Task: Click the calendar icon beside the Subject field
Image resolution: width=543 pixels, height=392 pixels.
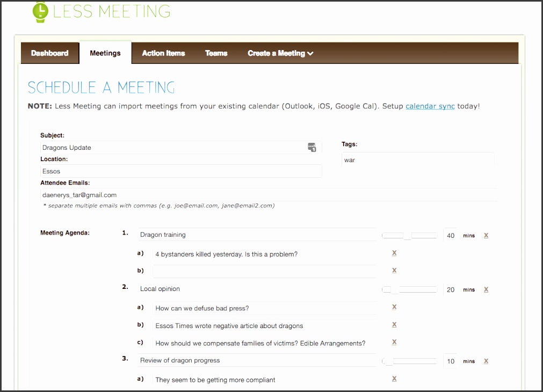Action: [x=312, y=147]
